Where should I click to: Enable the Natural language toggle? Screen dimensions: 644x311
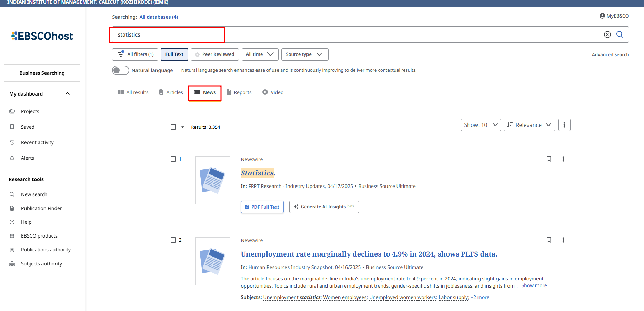pos(120,70)
